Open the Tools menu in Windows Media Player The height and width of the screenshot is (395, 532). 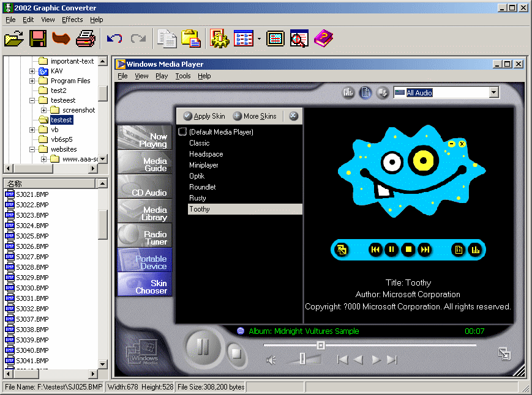[183, 76]
